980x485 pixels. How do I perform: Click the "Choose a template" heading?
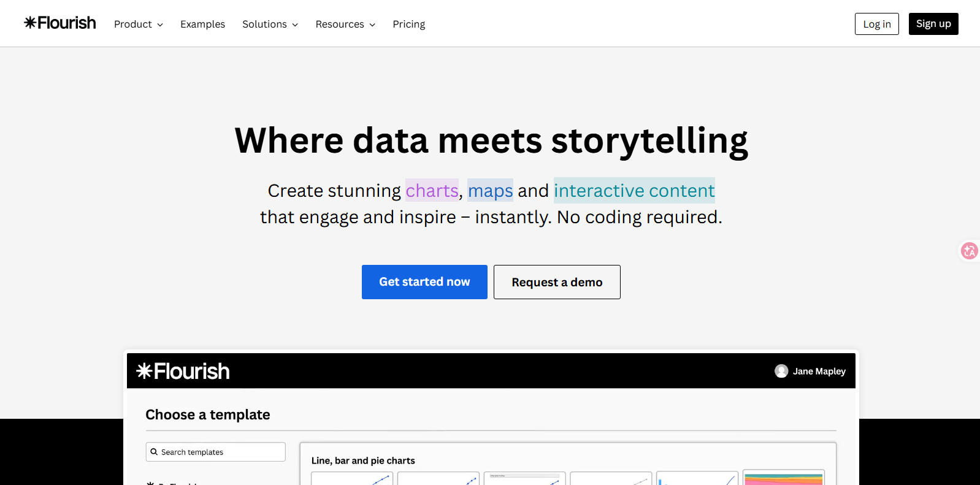[x=208, y=414]
